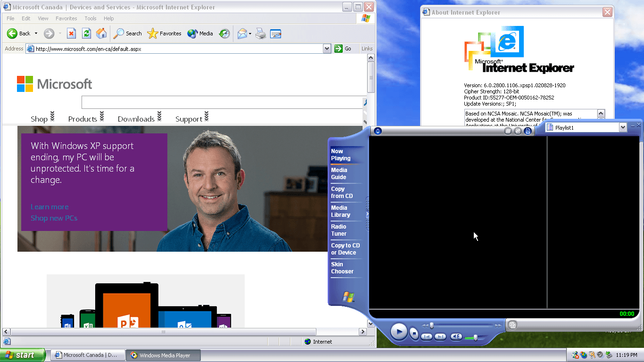Go back using the Back arrow icon
This screenshot has height=362, width=644.
coord(12,33)
